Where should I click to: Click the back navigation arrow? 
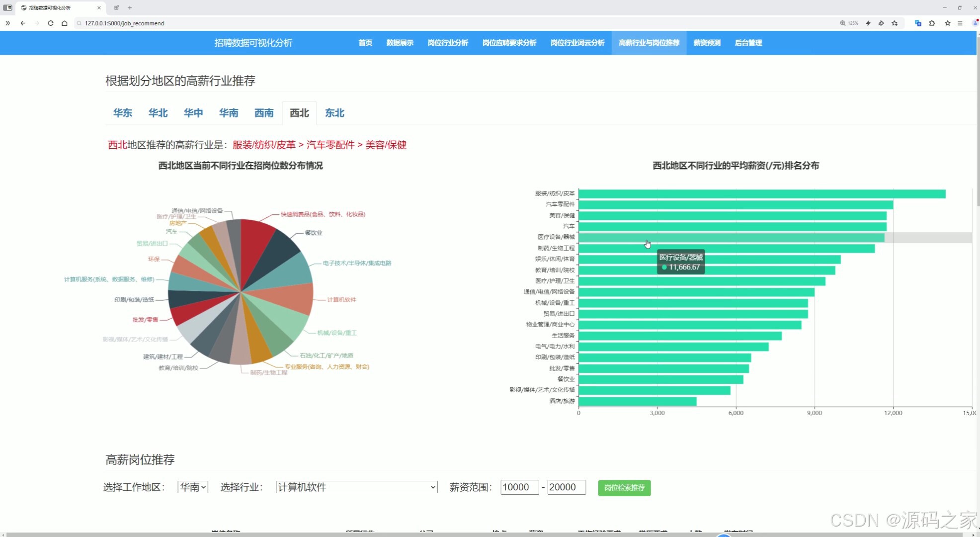(x=23, y=23)
